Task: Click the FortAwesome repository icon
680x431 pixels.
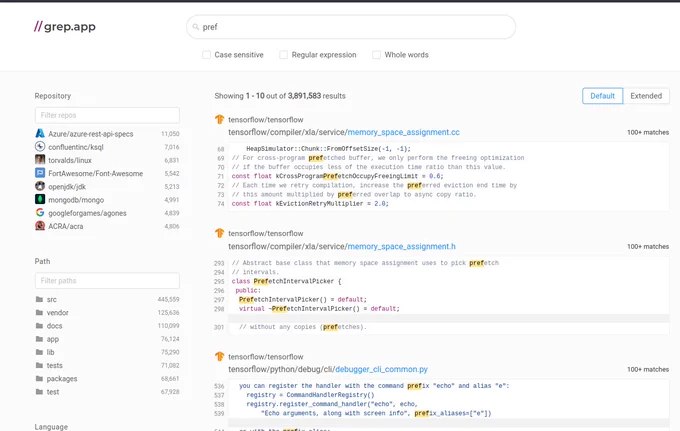Action: (x=40, y=173)
